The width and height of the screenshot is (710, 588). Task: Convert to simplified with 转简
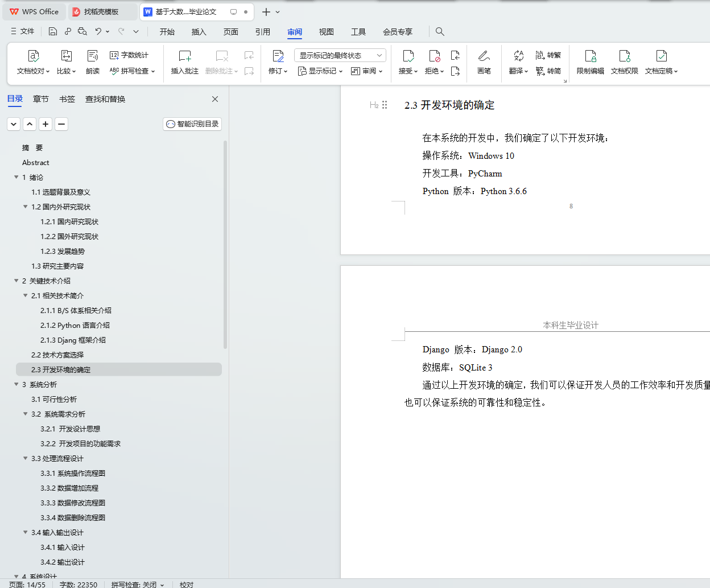pos(548,71)
